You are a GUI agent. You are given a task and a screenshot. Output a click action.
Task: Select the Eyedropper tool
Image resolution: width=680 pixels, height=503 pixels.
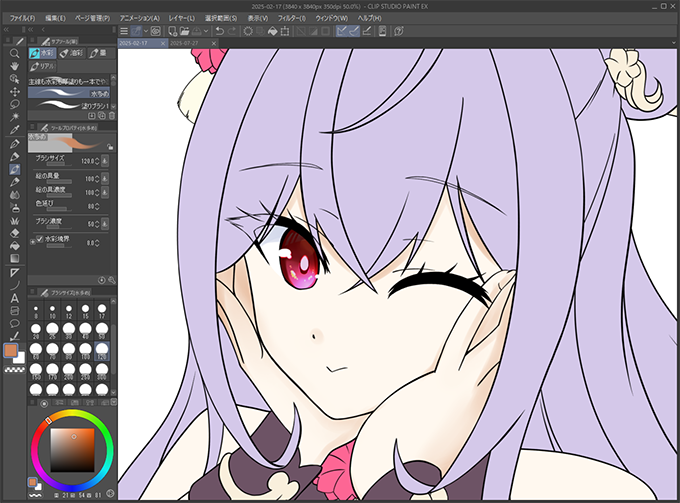pyautogui.click(x=14, y=130)
